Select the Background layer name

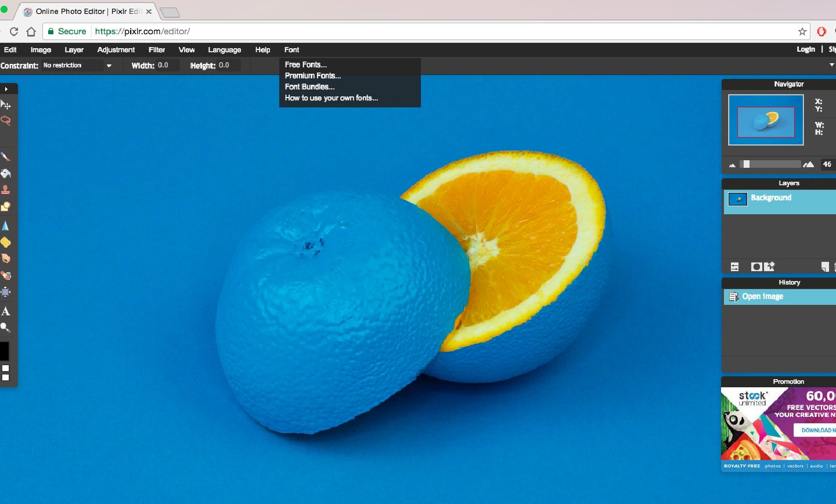click(x=771, y=197)
